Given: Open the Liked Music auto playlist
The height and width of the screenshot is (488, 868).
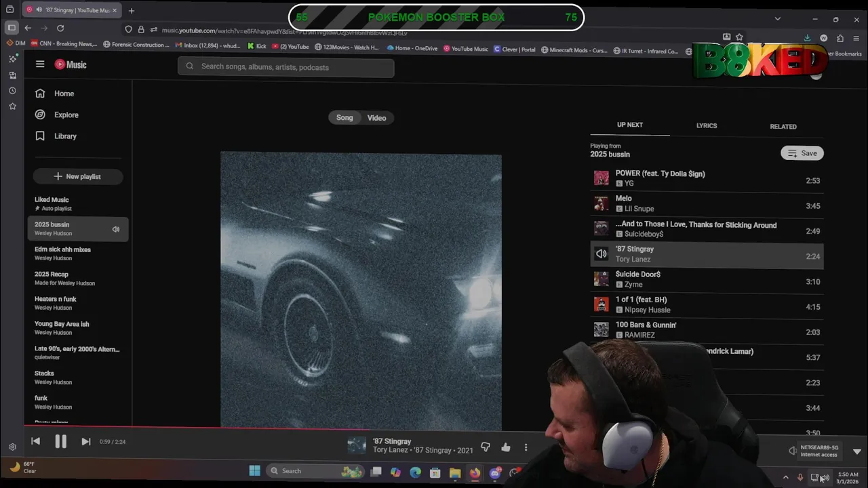Looking at the screenshot, I should [x=78, y=203].
